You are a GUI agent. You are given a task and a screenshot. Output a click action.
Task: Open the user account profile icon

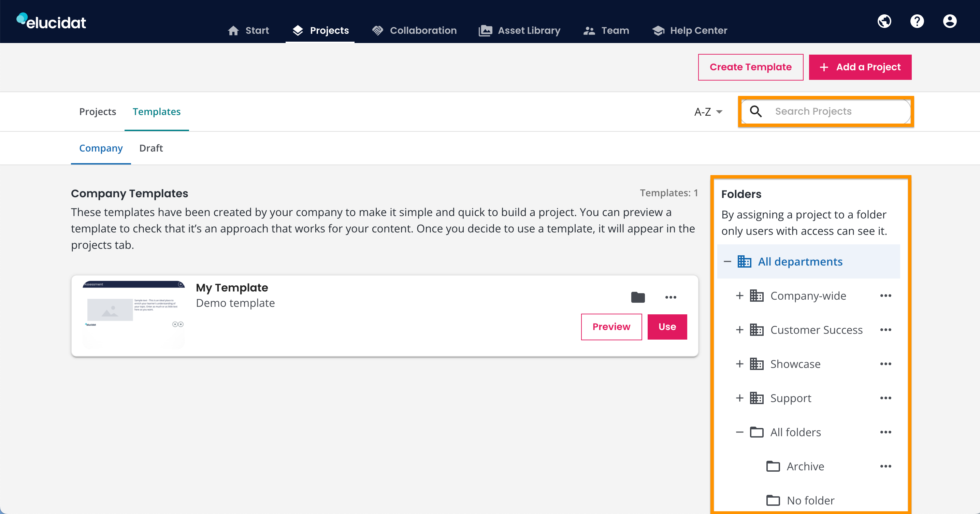950,21
